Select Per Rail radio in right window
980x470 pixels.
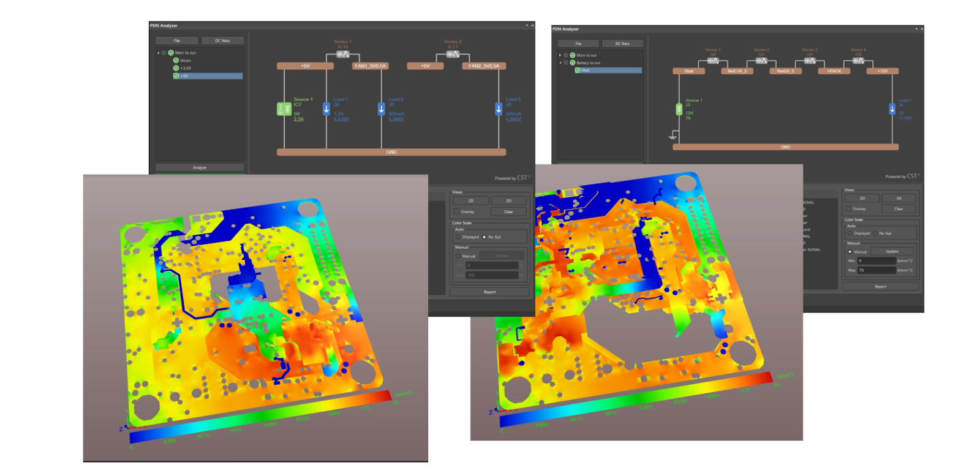(875, 233)
